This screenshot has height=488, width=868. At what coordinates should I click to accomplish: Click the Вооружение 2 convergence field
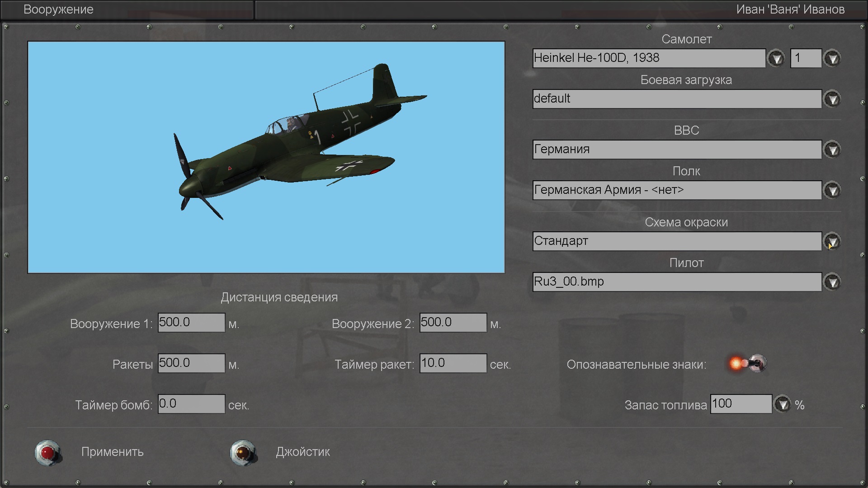[453, 323]
